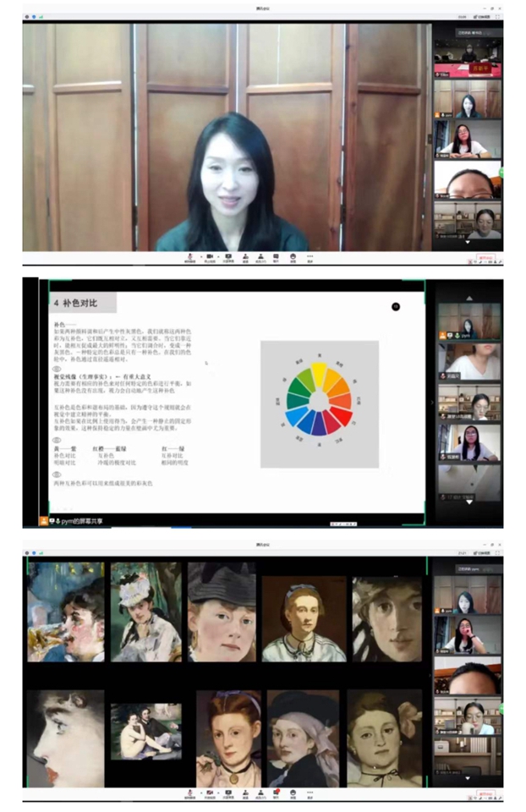Click the 'pym的屏幕共享' screen share label
Viewport: 526px width, 812px height.
pos(82,521)
